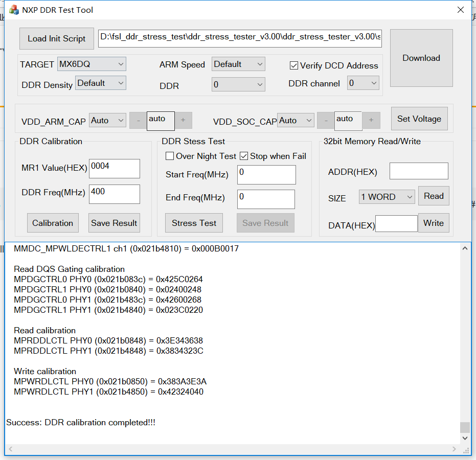Click the minus button for VDD_SOC_CAP

[326, 120]
